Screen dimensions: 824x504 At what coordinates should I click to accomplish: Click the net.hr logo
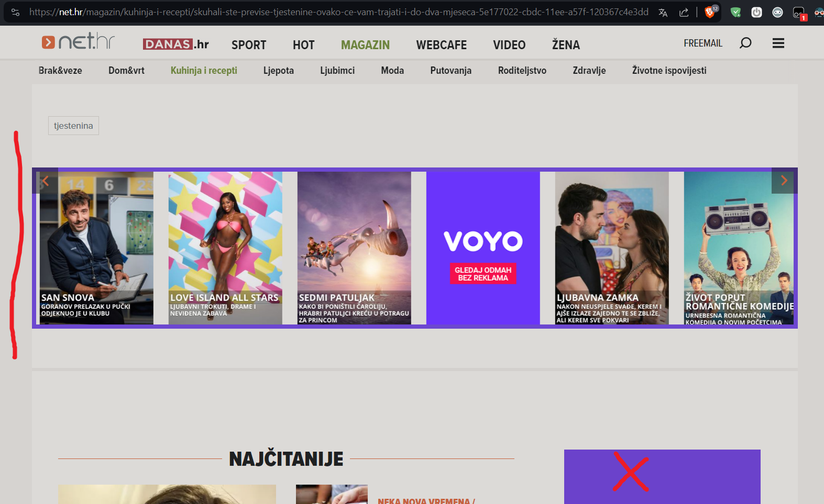pos(78,42)
